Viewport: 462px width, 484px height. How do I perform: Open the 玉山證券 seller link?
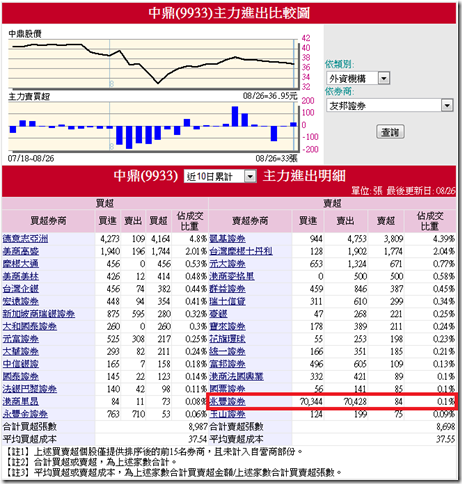(228, 414)
